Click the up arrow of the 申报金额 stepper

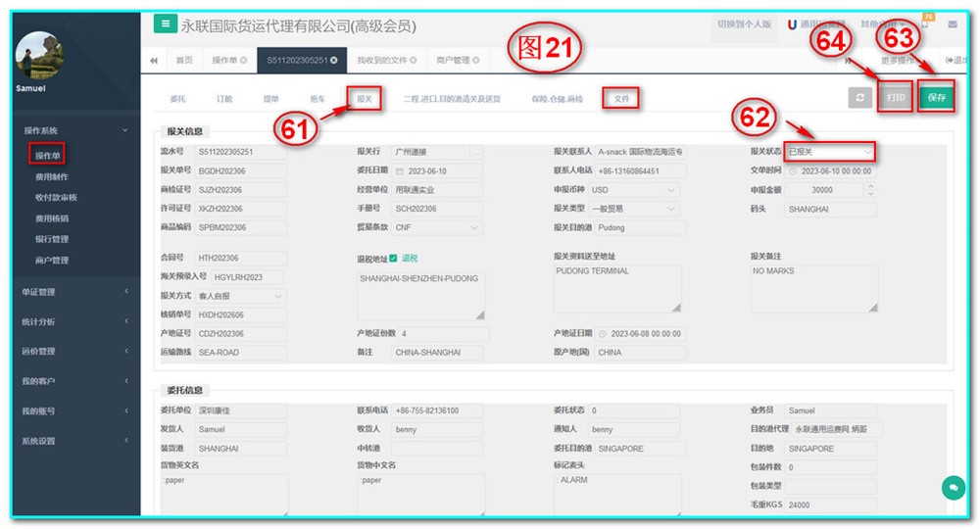click(x=870, y=186)
